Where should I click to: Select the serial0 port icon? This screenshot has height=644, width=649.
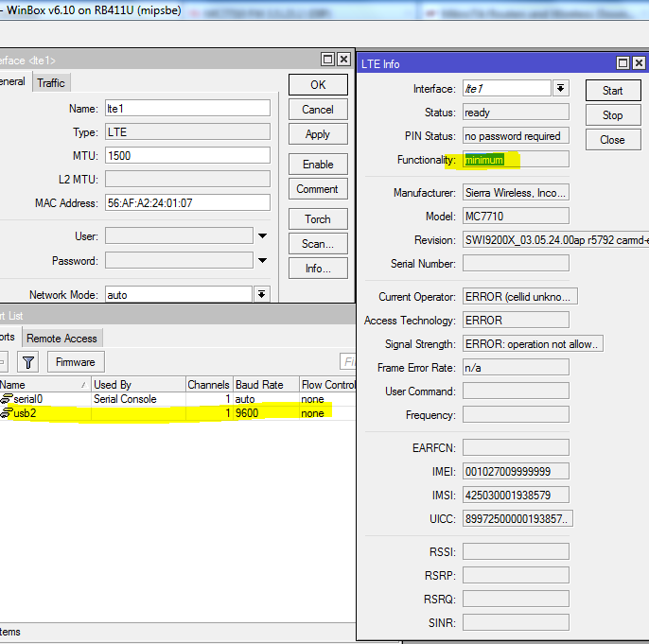(8, 399)
